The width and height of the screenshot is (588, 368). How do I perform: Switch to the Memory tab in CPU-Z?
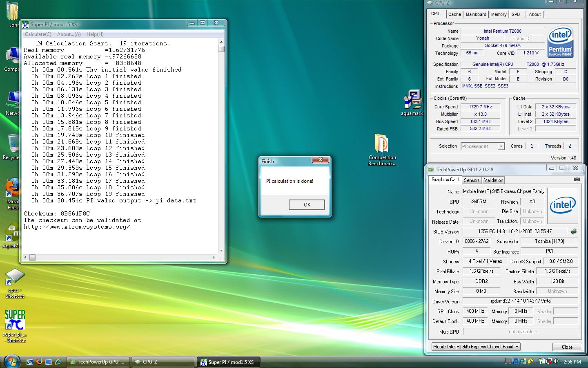click(499, 14)
